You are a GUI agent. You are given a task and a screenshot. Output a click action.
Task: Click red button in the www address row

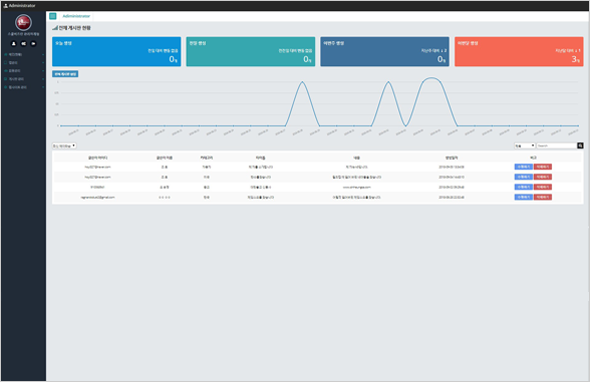[543, 187]
